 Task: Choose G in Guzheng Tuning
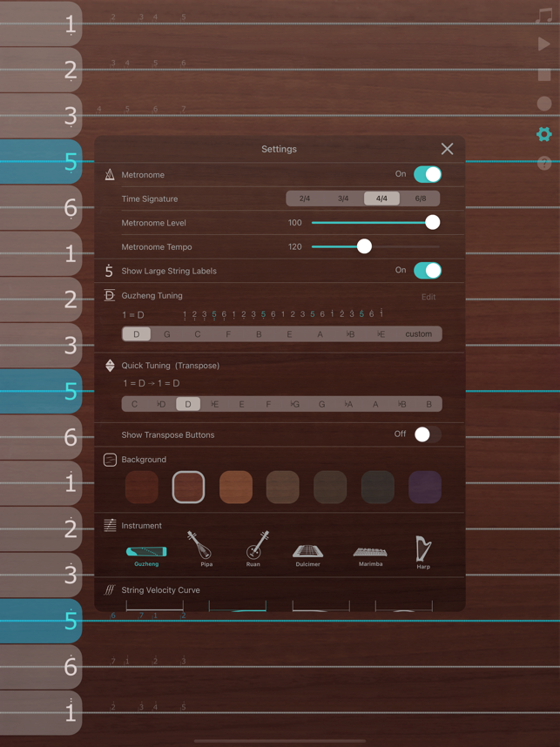click(167, 334)
